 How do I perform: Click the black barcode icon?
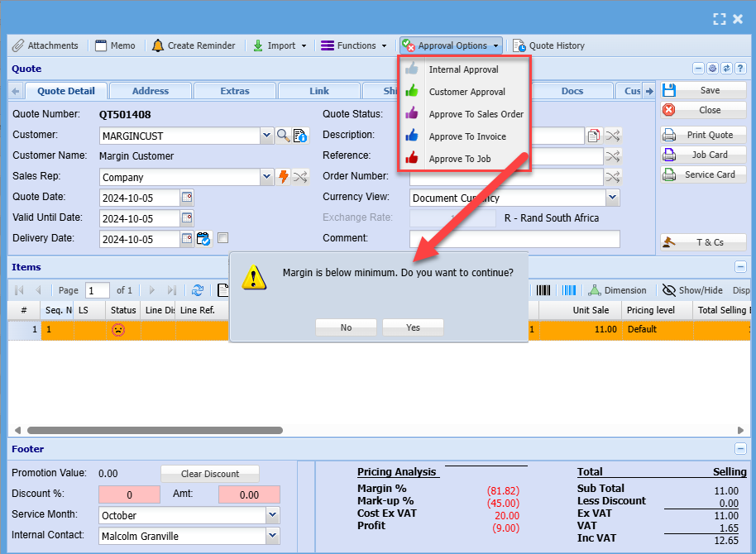[x=543, y=290]
